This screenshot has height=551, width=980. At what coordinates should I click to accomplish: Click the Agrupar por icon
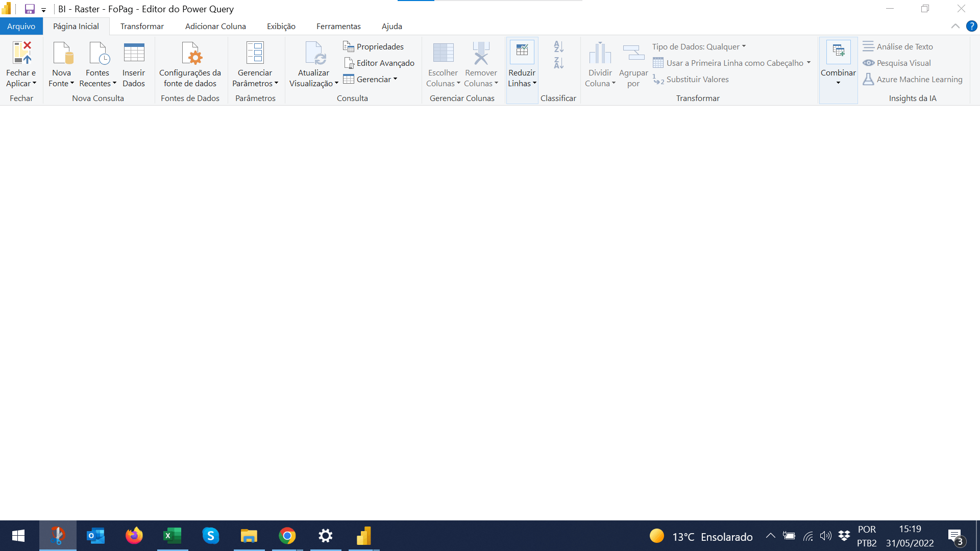point(633,53)
